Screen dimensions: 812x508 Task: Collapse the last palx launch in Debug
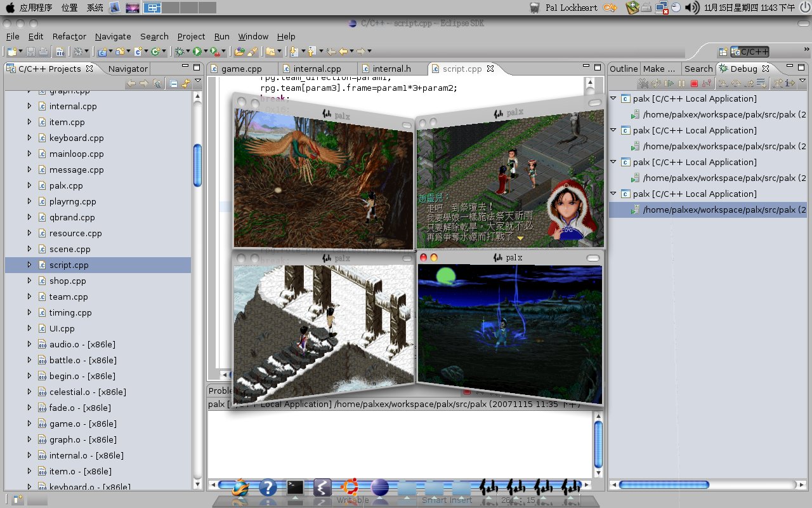point(613,194)
